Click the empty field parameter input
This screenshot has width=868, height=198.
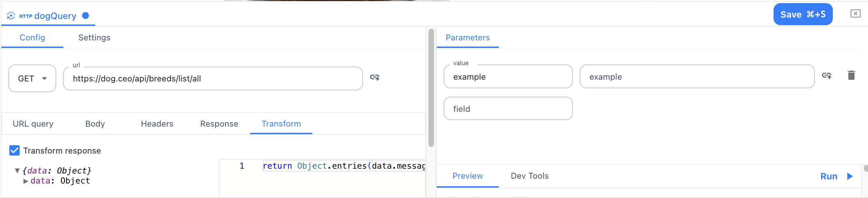tap(508, 109)
